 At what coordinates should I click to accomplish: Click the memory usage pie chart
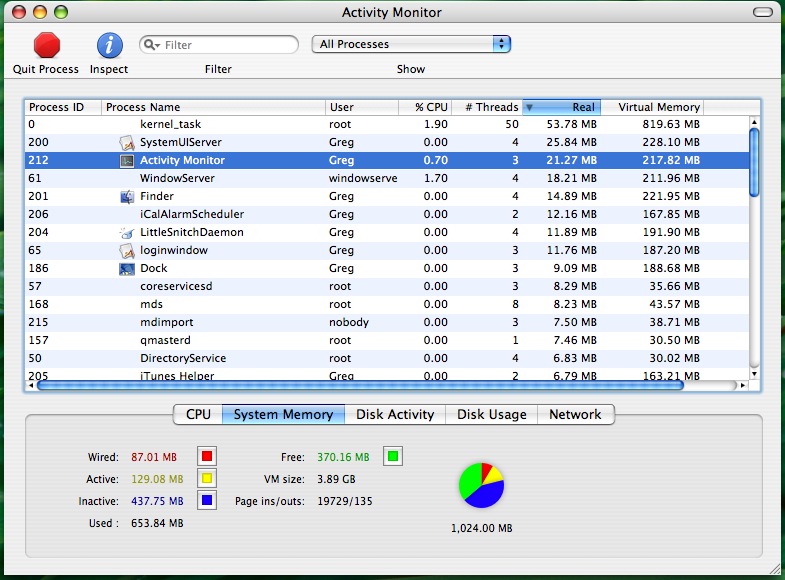[x=481, y=485]
